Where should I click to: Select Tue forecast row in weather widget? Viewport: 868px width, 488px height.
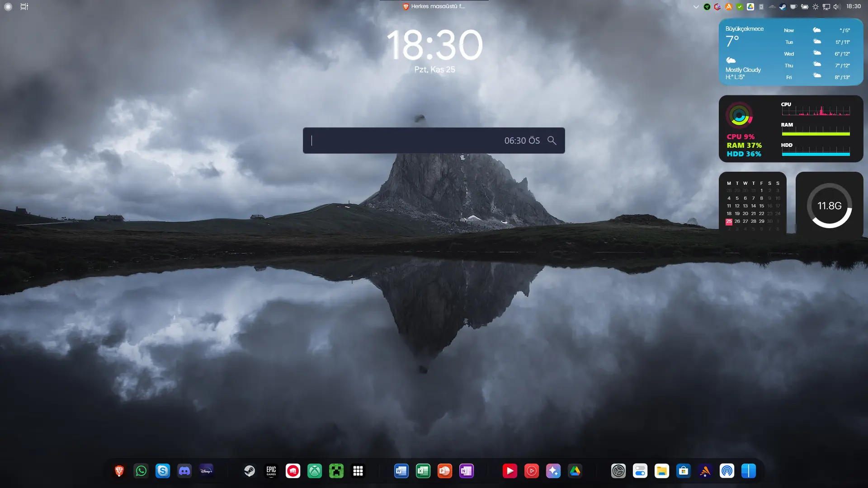click(817, 42)
